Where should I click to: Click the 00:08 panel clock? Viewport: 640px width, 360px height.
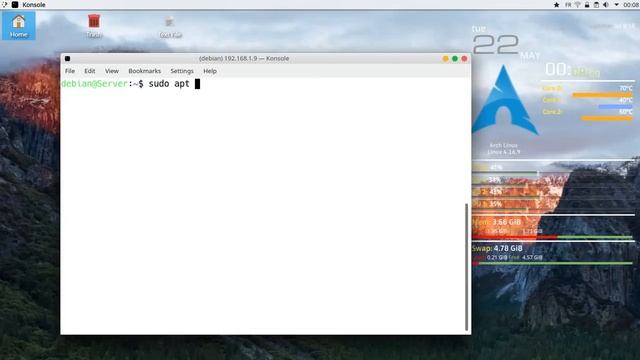pos(631,5)
